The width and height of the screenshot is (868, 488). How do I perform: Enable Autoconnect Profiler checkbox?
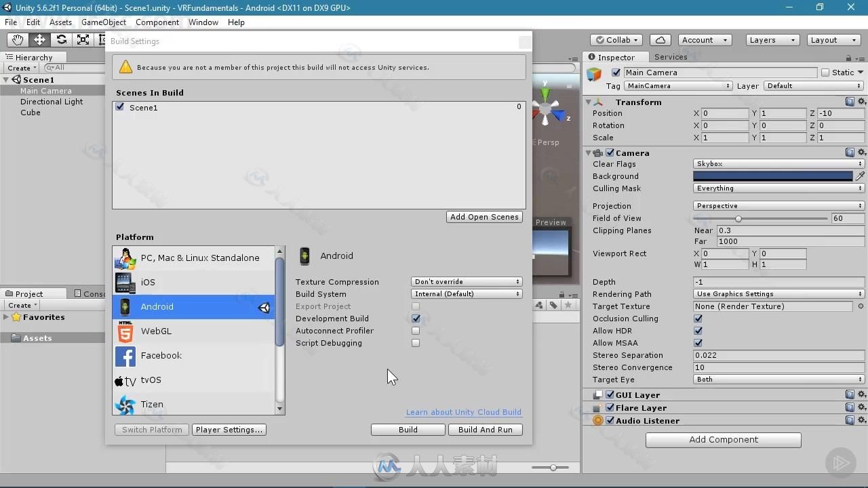[x=416, y=331]
